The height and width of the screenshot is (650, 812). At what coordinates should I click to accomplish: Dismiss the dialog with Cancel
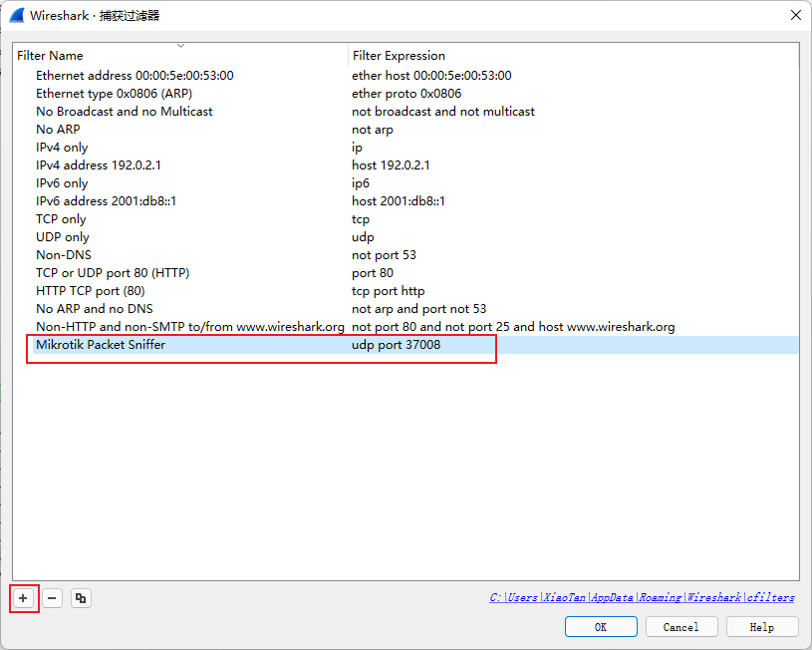680,627
